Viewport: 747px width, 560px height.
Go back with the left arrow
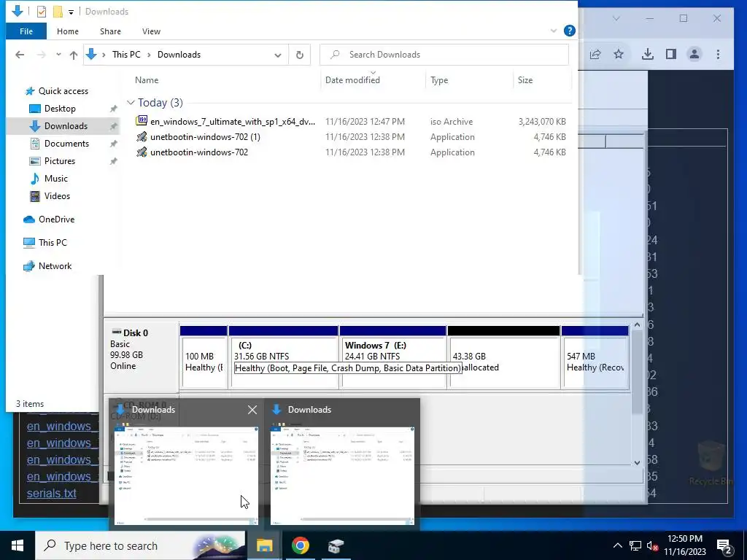[x=20, y=55]
